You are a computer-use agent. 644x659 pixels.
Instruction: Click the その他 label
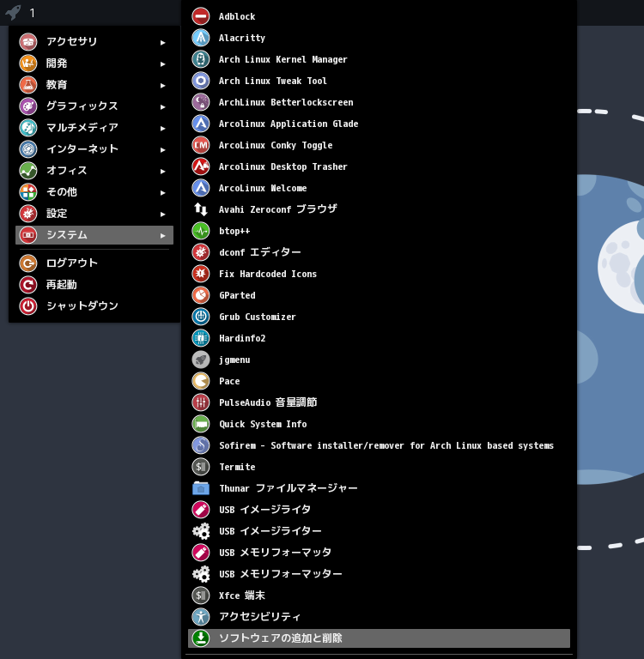[62, 191]
